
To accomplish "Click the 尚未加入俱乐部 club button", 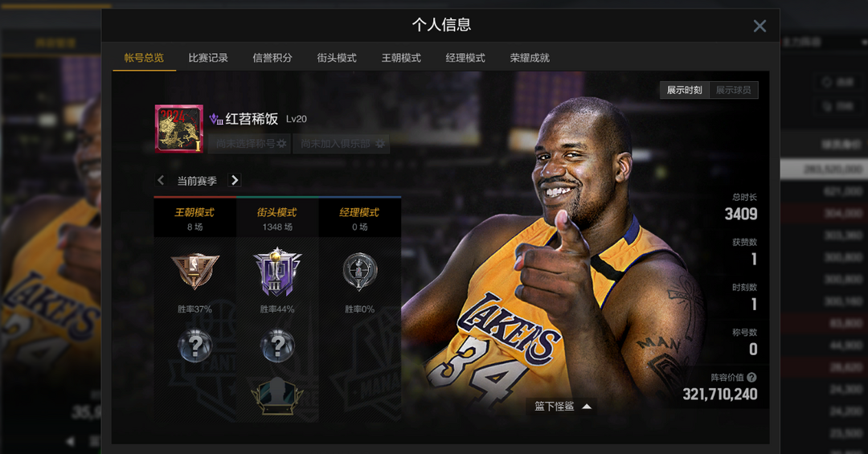I will click(342, 144).
